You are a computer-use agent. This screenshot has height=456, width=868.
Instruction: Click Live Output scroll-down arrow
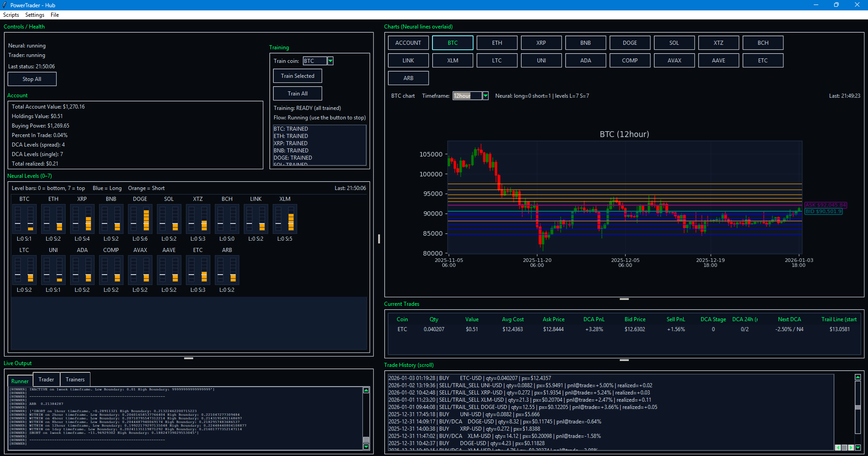366,447
